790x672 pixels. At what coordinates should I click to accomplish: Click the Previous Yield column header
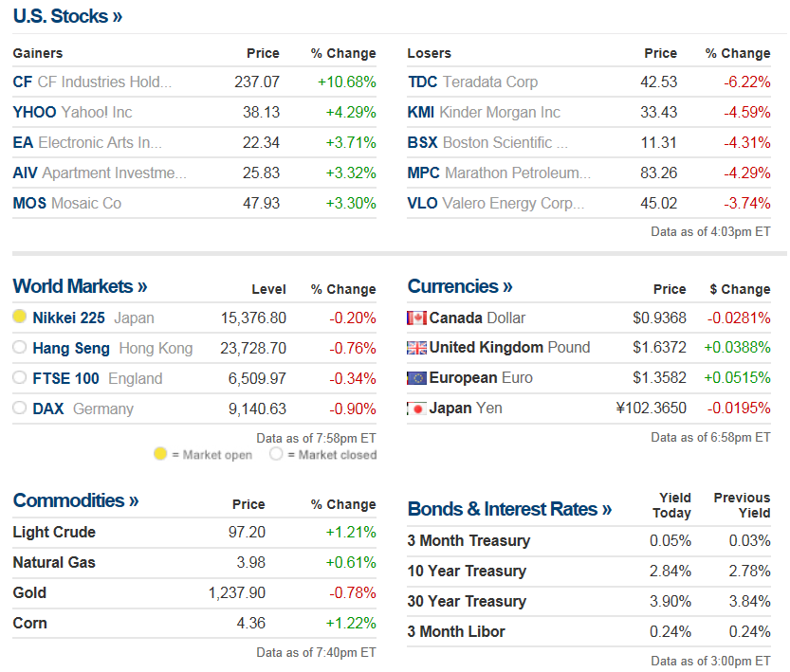click(743, 505)
